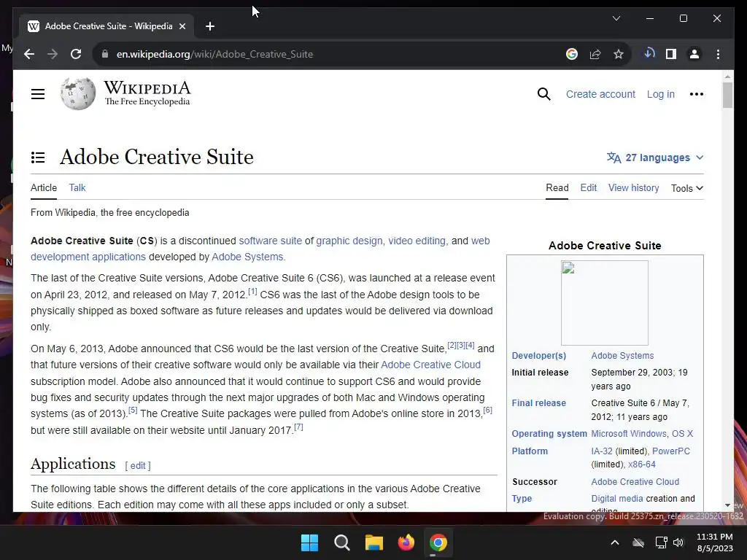The height and width of the screenshot is (560, 747).
Task: Open IA-32 platform link
Action: [x=602, y=451]
